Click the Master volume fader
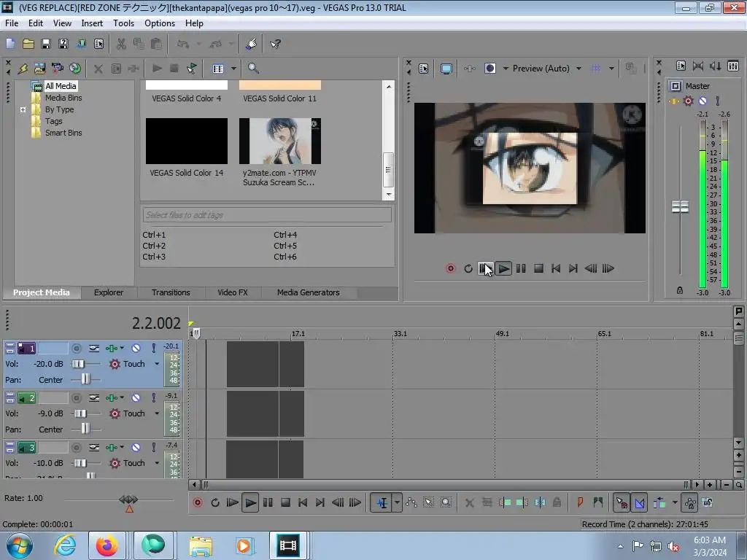747x560 pixels. [680, 206]
